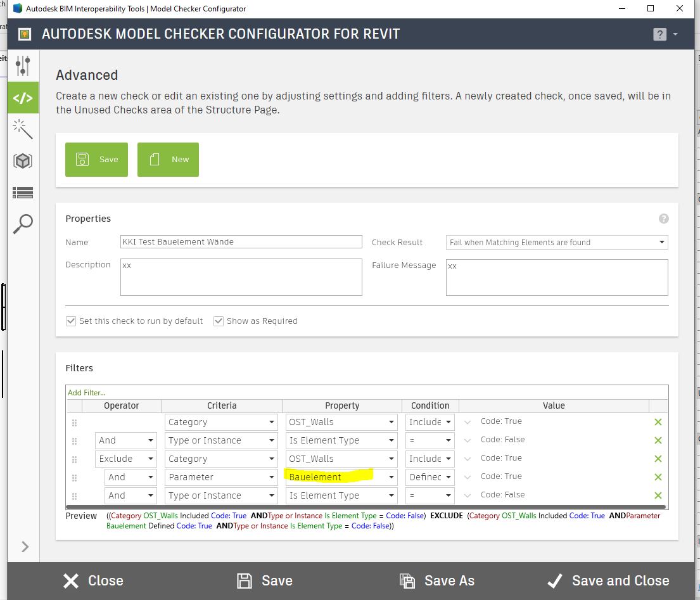
Task: Open the search tool in sidebar
Action: point(23,224)
